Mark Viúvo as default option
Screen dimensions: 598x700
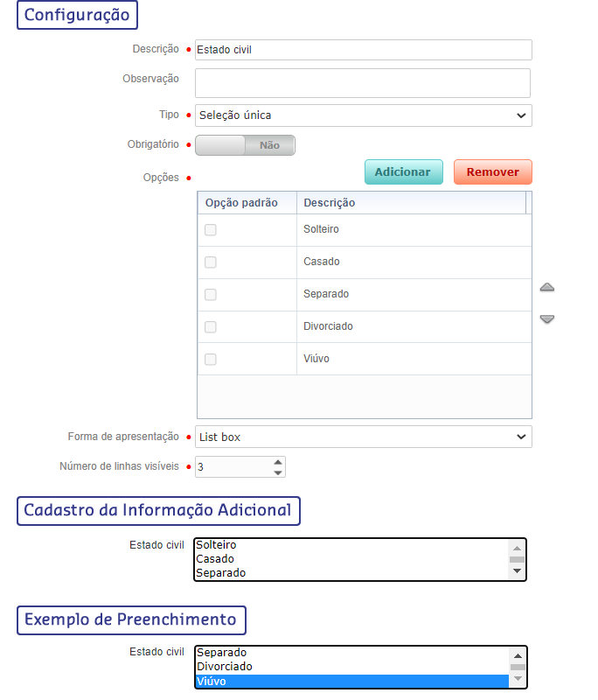[x=211, y=360]
